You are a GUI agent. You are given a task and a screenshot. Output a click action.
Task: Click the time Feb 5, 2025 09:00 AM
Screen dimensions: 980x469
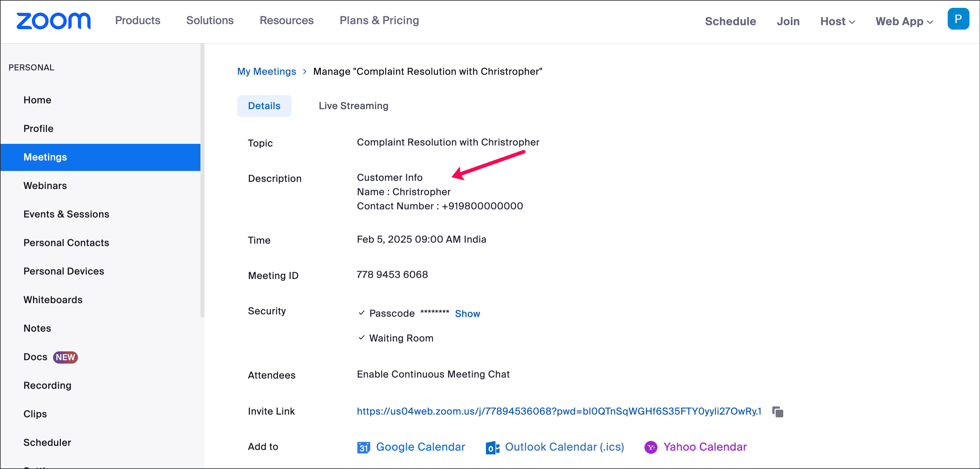click(x=409, y=239)
